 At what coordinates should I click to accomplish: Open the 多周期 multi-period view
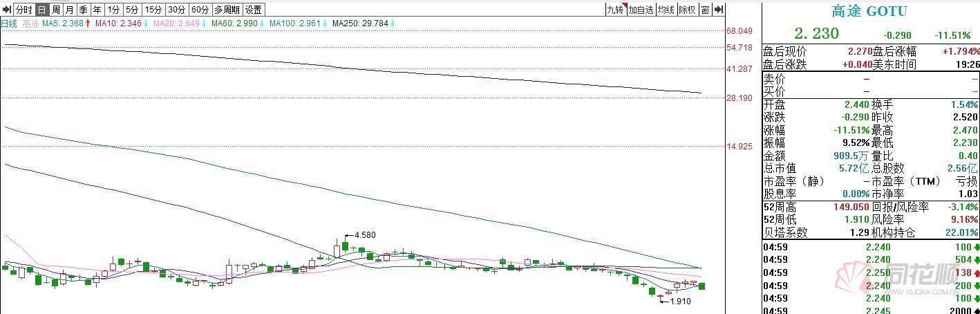227,10
